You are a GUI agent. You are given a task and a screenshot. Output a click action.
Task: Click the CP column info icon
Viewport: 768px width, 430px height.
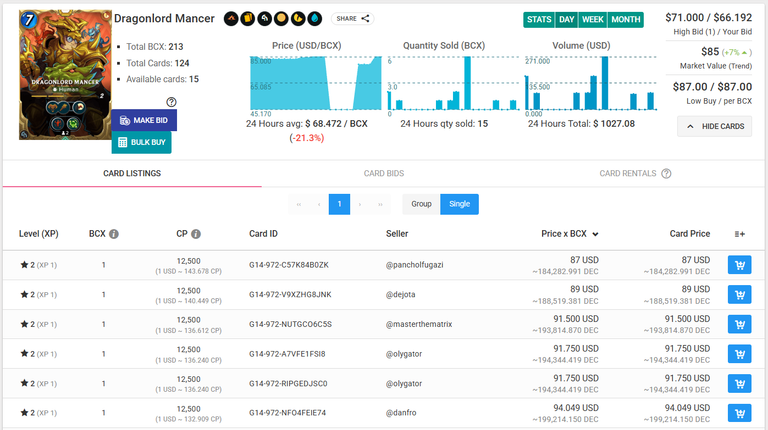[196, 234]
